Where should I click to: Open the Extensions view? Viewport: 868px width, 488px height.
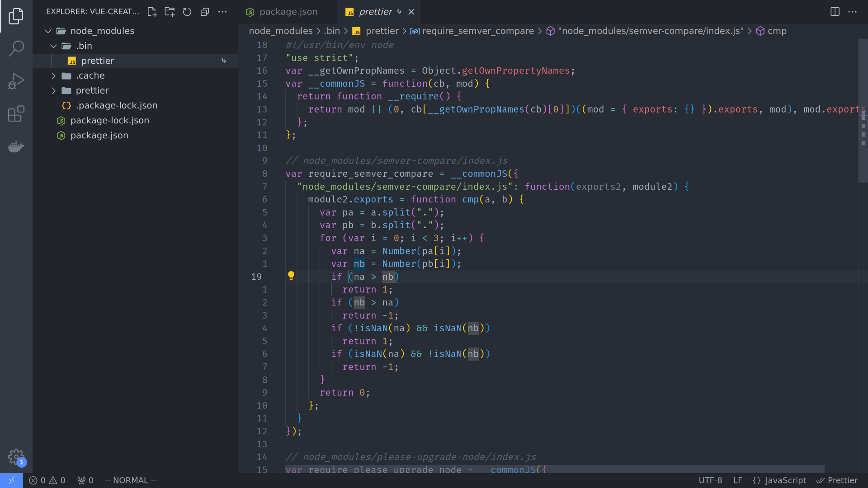click(x=16, y=114)
